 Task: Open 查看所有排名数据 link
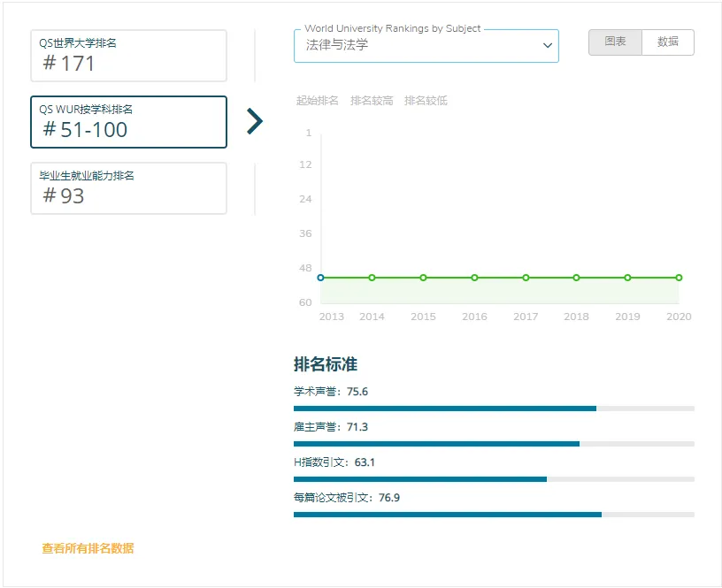pos(88,548)
